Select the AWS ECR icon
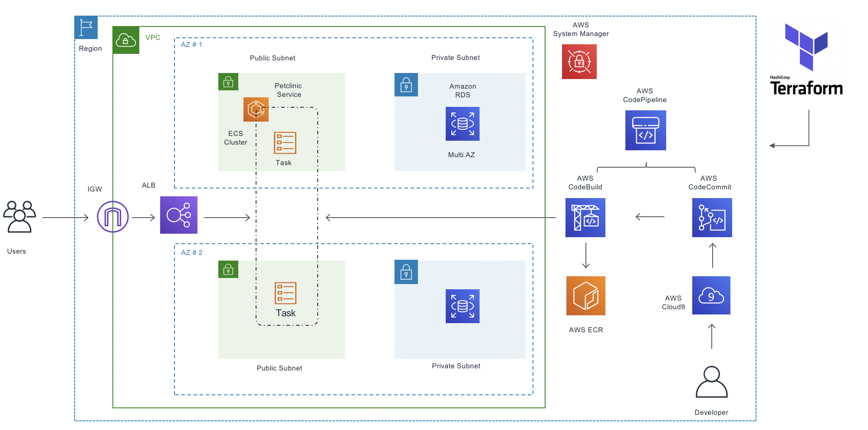This screenshot has width=868, height=430. pyautogui.click(x=585, y=296)
